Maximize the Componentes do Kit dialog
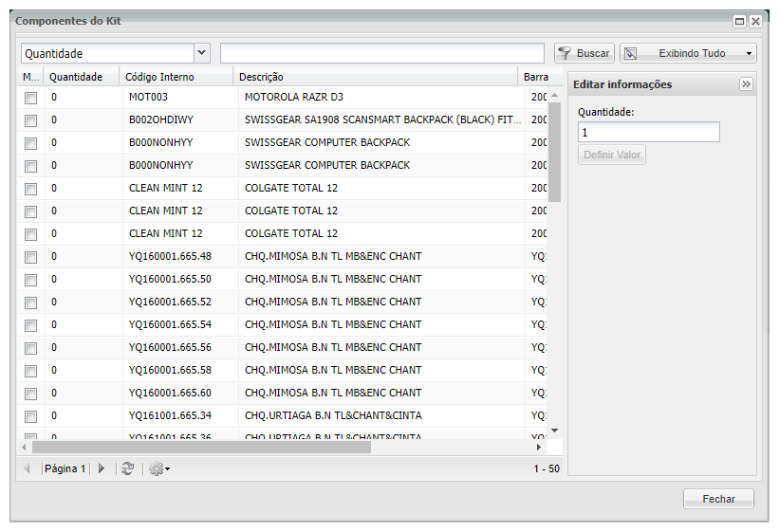Image resolution: width=779 pixels, height=532 pixels. 739,22
